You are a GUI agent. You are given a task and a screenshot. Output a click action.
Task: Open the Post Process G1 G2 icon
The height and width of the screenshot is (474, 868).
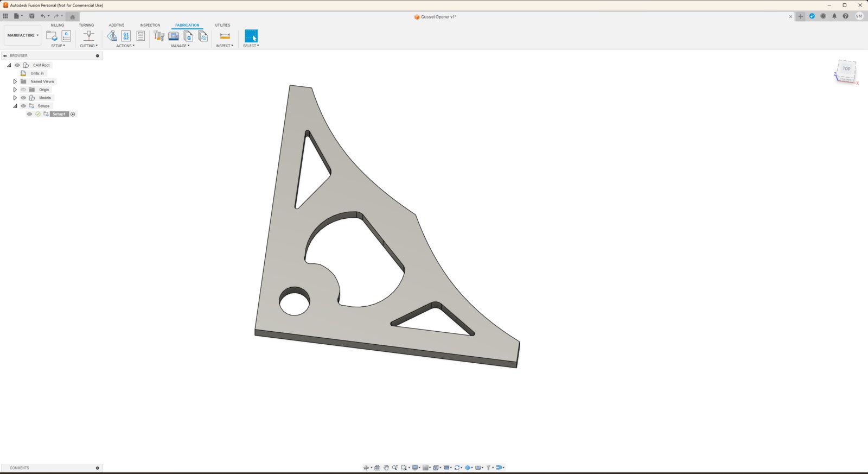pos(126,36)
